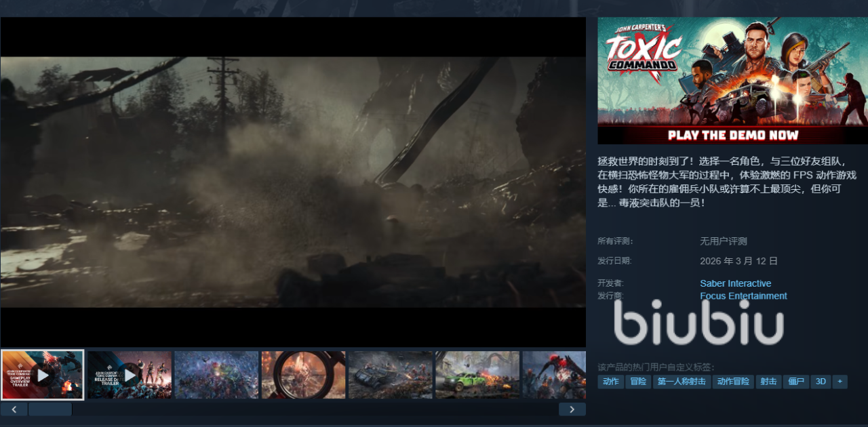Open Focus Entertainment publisher link
868x427 pixels.
[x=743, y=296]
